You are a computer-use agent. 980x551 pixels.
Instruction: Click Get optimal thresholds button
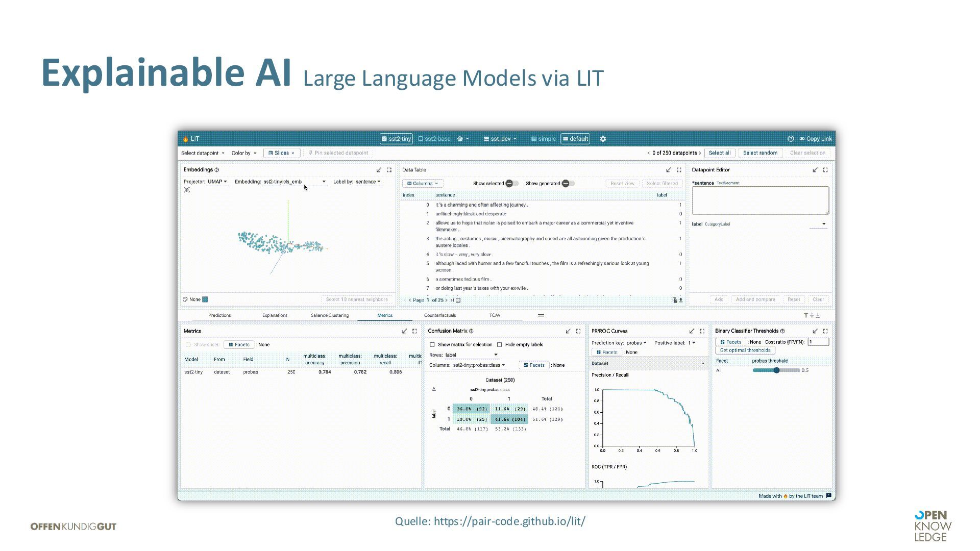(x=745, y=350)
